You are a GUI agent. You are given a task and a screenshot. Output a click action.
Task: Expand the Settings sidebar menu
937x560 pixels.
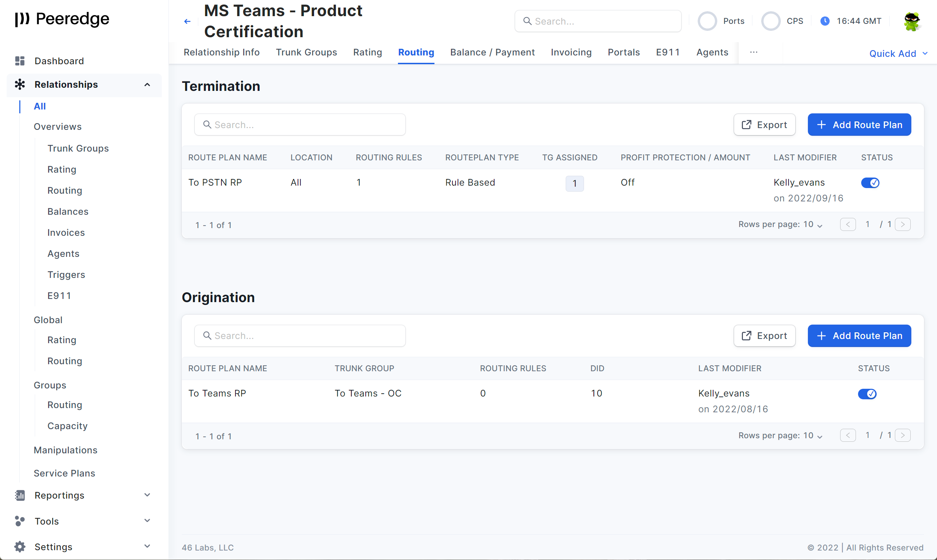pos(147,546)
